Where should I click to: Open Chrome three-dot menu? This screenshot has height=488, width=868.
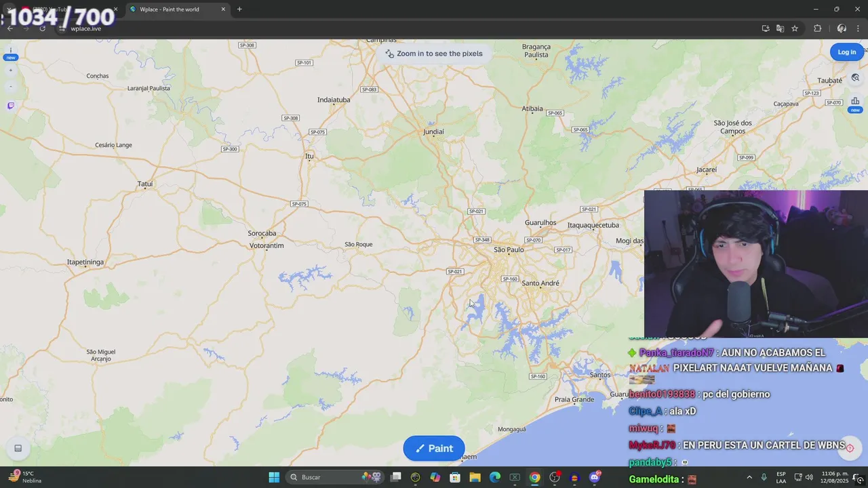[x=859, y=28]
